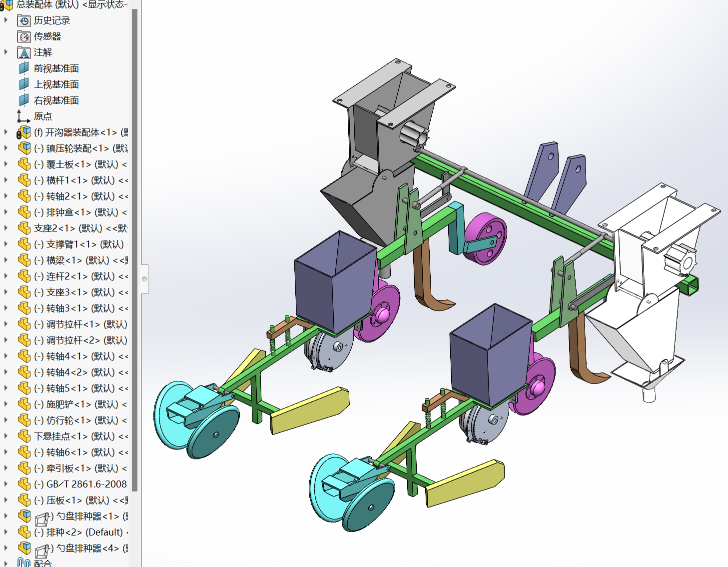
Task: Click the 原点 origin axes icon
Action: 23,116
